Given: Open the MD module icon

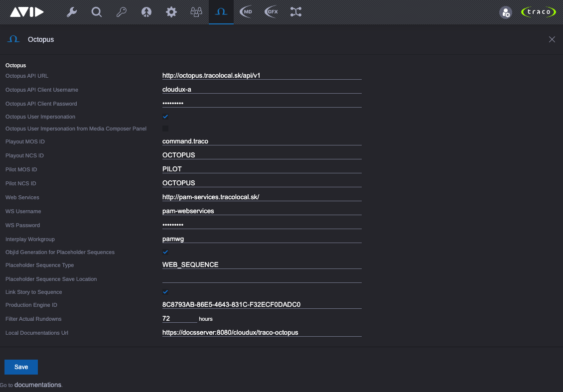Looking at the screenshot, I should (246, 12).
